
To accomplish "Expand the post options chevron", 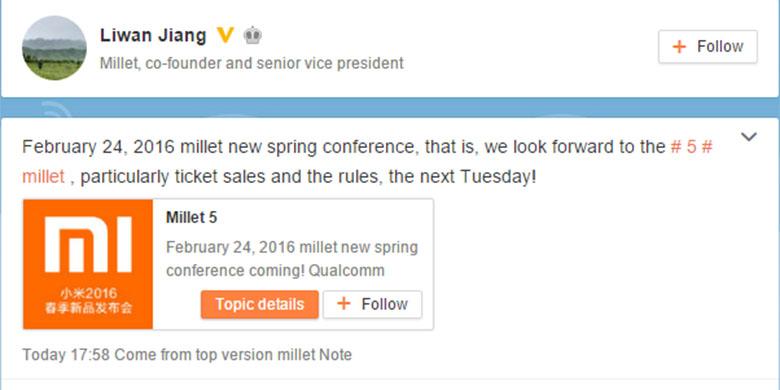I will pyautogui.click(x=749, y=137).
